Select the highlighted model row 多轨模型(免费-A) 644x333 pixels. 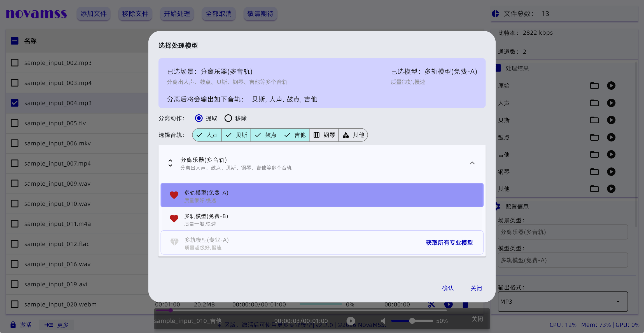pyautogui.click(x=322, y=195)
